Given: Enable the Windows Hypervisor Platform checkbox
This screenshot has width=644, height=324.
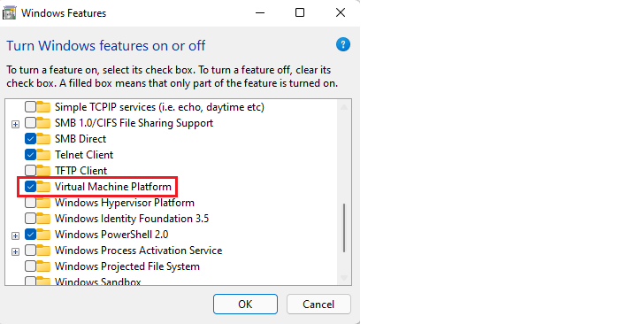Looking at the screenshot, I should [30, 203].
